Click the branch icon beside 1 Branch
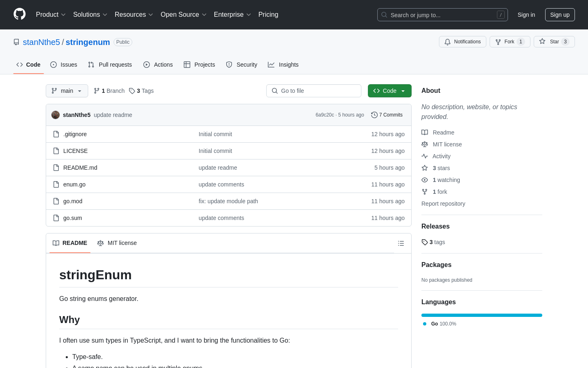 pos(97,91)
